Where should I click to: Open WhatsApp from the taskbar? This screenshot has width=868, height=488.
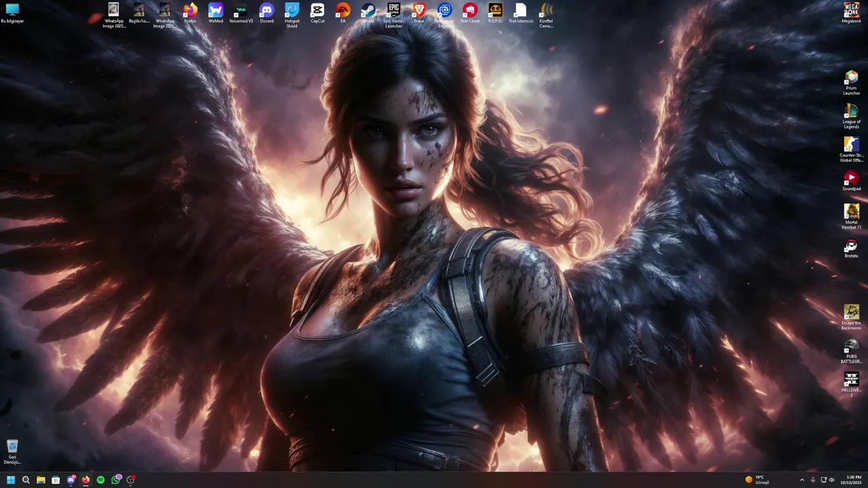coord(115,480)
